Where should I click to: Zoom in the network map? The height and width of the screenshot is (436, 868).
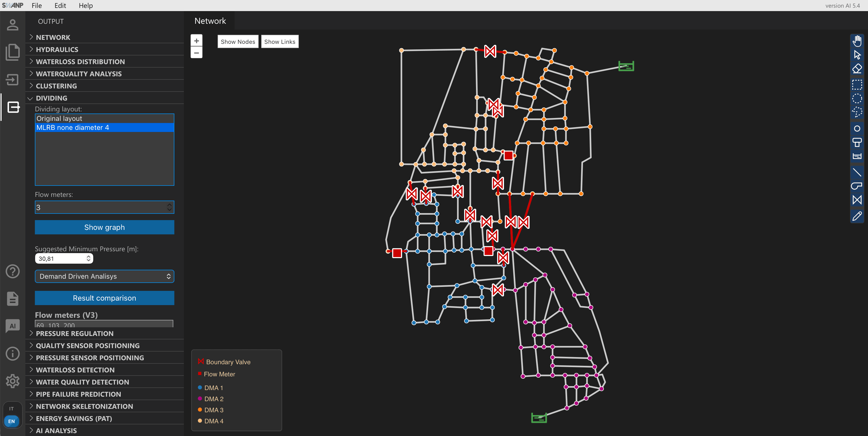[197, 41]
